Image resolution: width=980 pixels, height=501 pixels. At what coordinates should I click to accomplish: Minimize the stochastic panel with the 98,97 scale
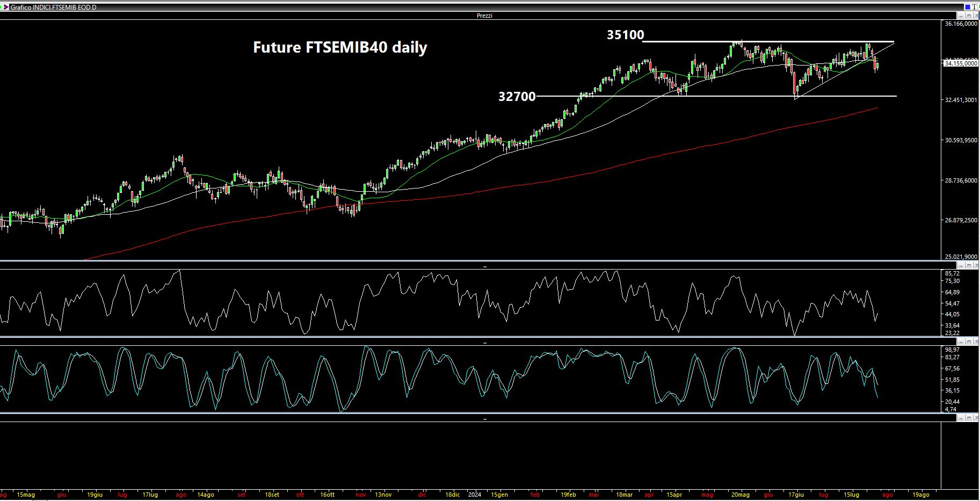(961, 342)
